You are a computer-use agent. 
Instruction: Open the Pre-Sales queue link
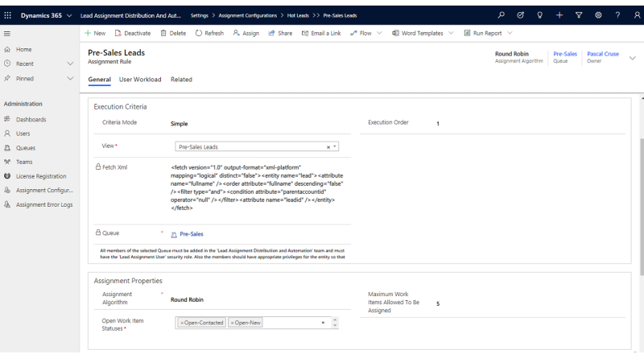pyautogui.click(x=191, y=234)
